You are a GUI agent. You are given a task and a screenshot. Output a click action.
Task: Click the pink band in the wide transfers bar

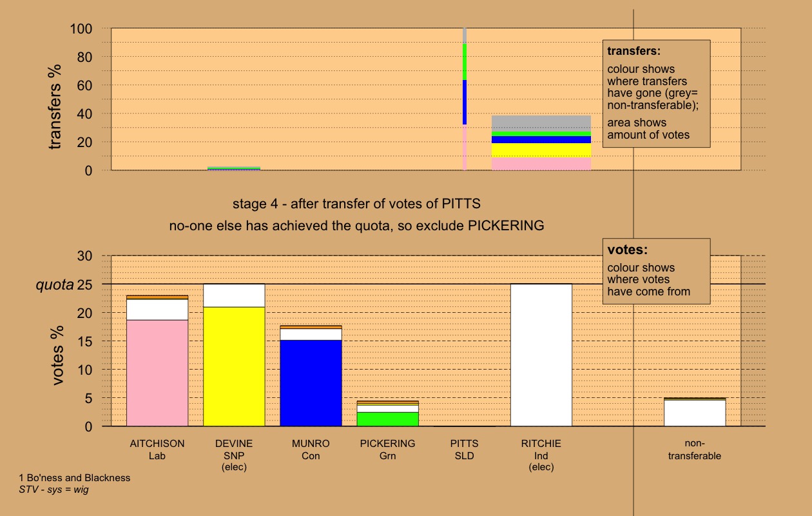pyautogui.click(x=541, y=164)
